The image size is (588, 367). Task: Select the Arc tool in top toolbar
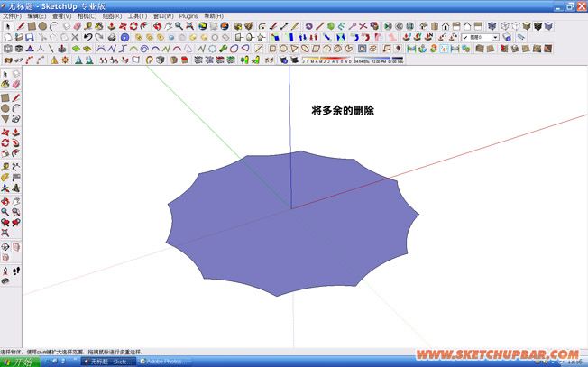click(54, 26)
